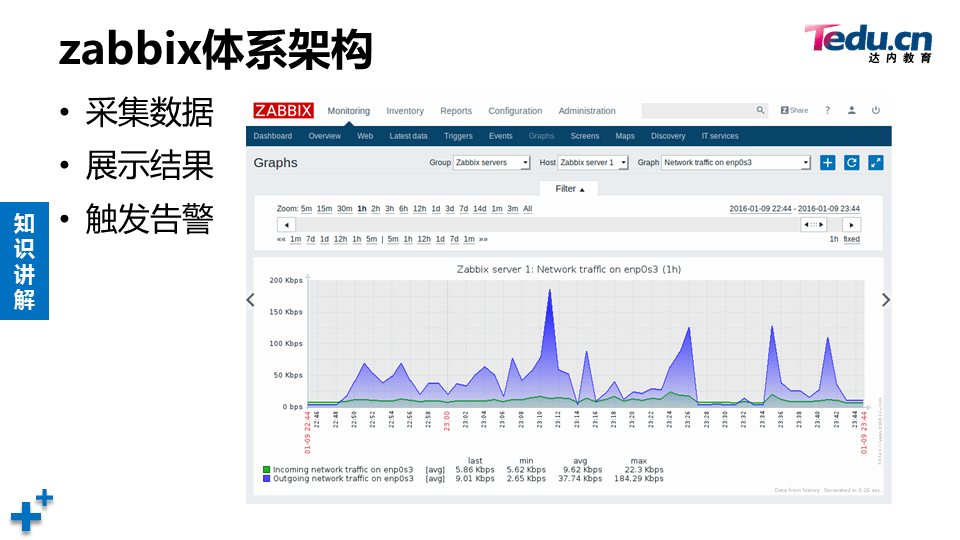
Task: Click the 知识讲解 side label
Action: tap(24, 261)
